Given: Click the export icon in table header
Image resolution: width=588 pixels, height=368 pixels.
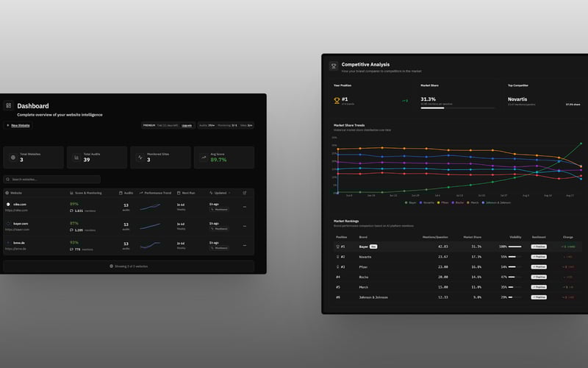Looking at the screenshot, I should (245, 193).
